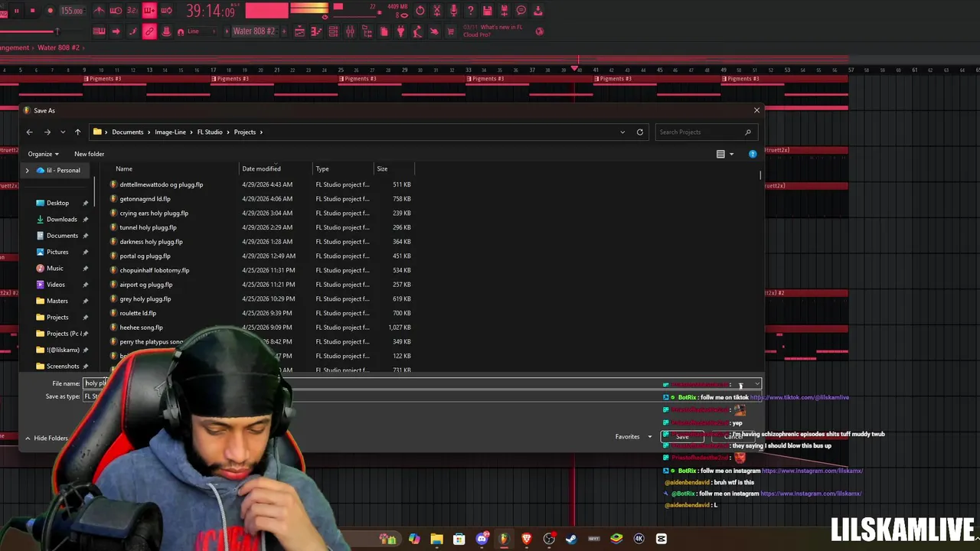Click the New folder button

(x=89, y=154)
